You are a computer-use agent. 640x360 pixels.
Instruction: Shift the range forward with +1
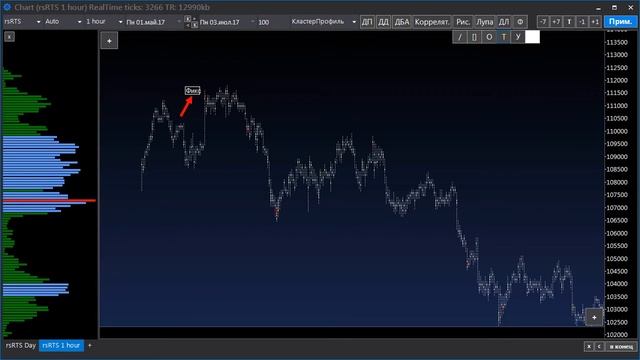click(595, 22)
